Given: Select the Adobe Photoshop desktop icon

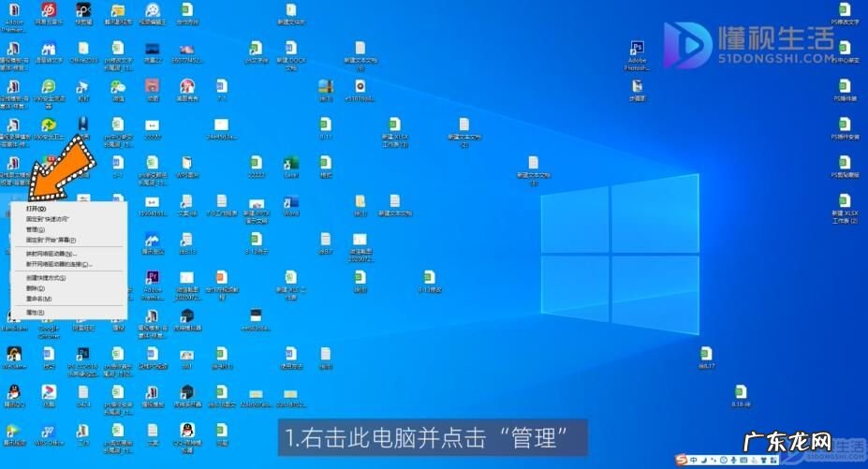Looking at the screenshot, I should (x=637, y=48).
